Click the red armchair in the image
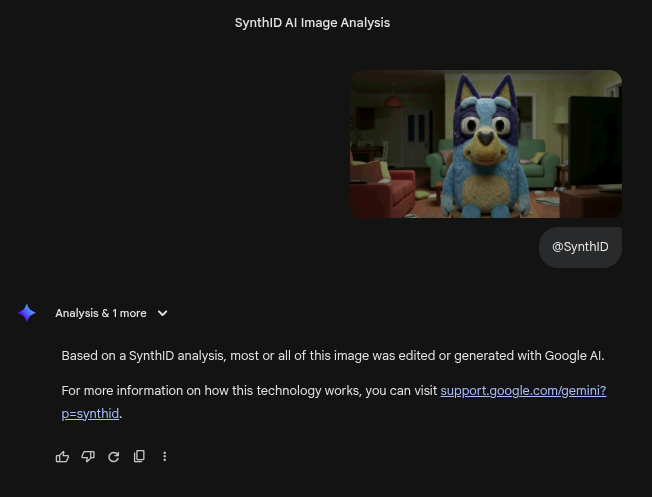Image resolution: width=652 pixels, height=497 pixels. click(x=380, y=188)
